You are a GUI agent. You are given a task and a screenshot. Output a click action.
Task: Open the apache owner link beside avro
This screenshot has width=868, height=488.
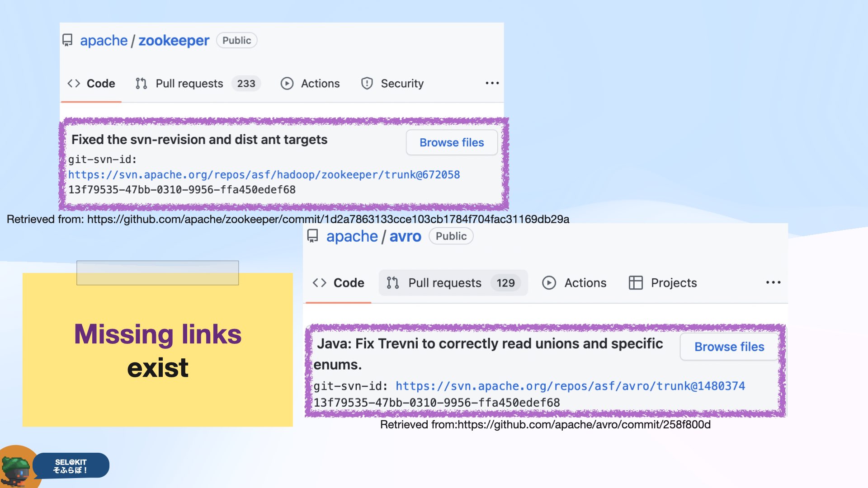click(352, 236)
